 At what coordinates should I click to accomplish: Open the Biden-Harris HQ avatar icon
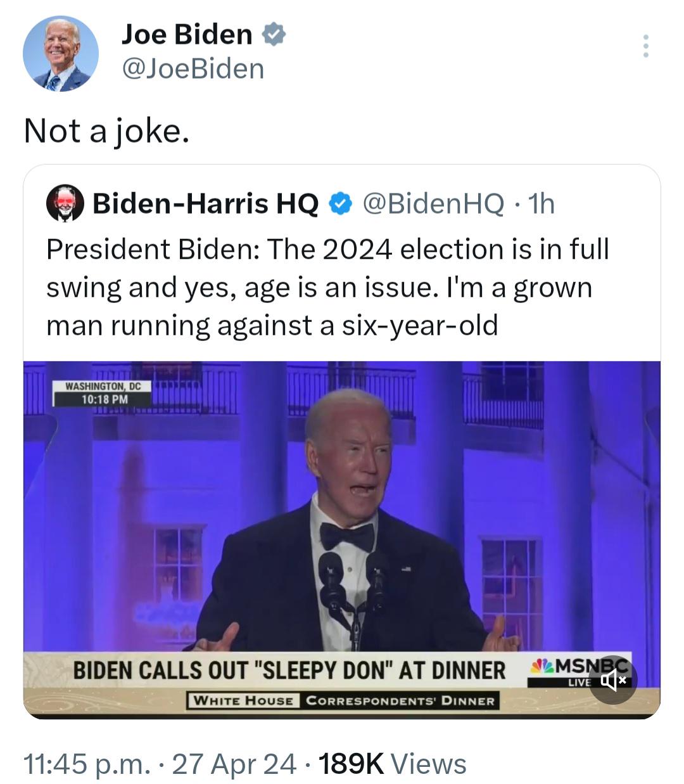point(65,203)
